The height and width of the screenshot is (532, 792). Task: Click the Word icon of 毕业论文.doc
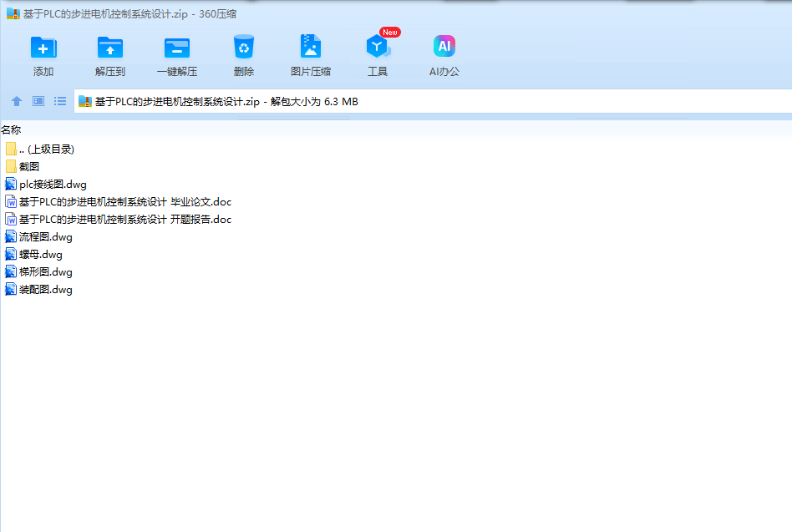11,202
